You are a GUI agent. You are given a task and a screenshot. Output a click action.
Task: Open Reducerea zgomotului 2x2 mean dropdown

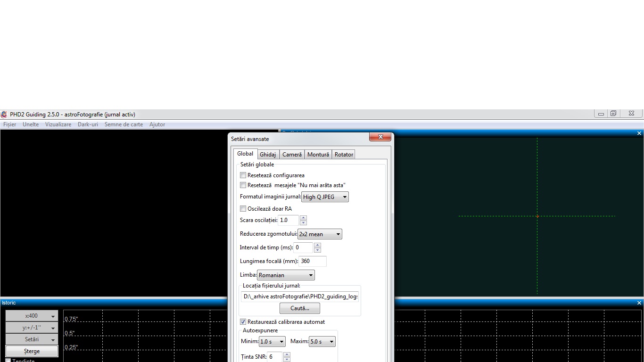pyautogui.click(x=320, y=234)
